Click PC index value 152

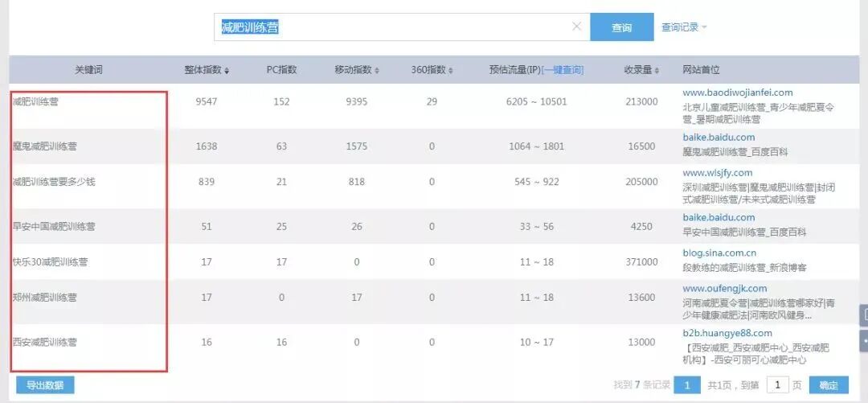pyautogui.click(x=282, y=102)
